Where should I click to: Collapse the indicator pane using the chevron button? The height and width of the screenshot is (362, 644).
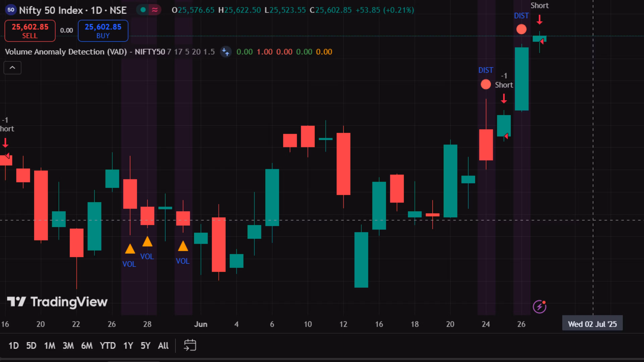coord(12,68)
